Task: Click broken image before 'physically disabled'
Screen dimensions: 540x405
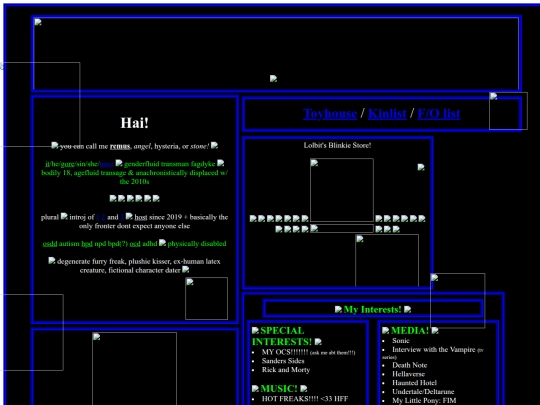Action: click(x=163, y=243)
